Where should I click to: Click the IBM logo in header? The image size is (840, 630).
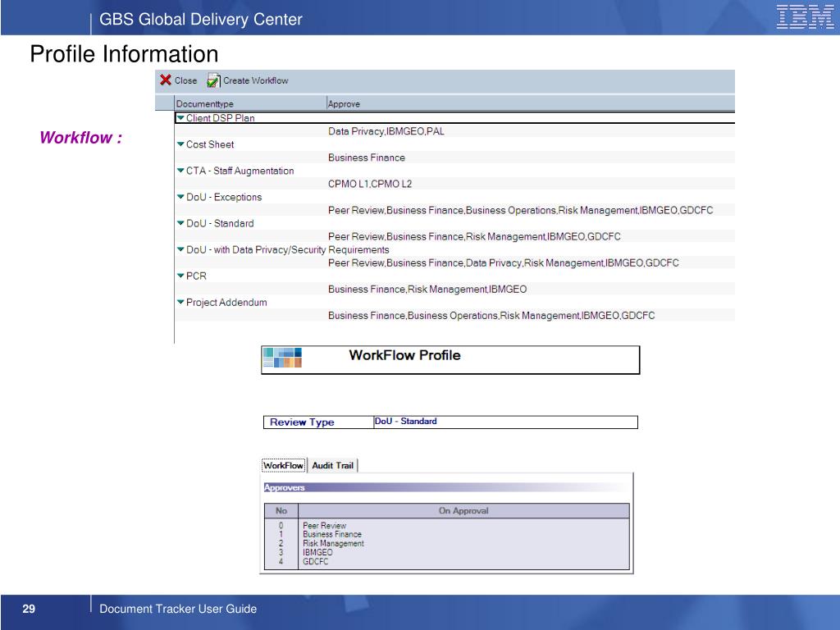[x=805, y=17]
